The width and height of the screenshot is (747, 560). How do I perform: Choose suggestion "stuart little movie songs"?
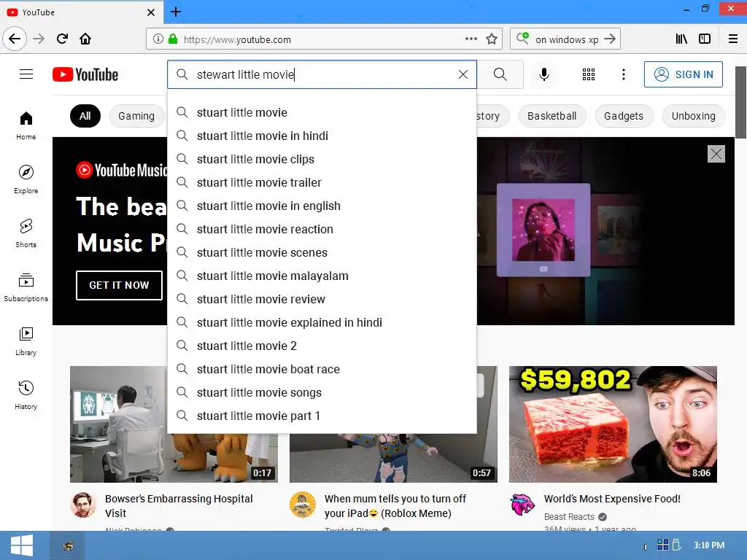(x=322, y=392)
